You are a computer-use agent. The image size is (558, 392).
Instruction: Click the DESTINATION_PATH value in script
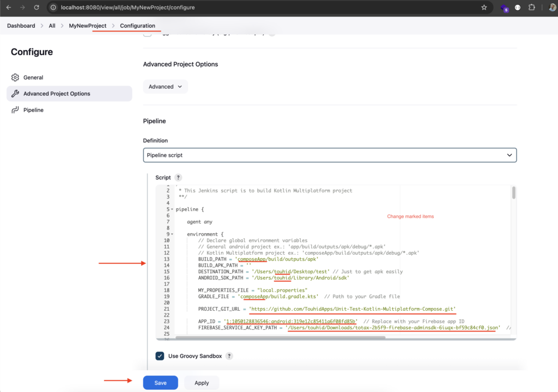290,272
